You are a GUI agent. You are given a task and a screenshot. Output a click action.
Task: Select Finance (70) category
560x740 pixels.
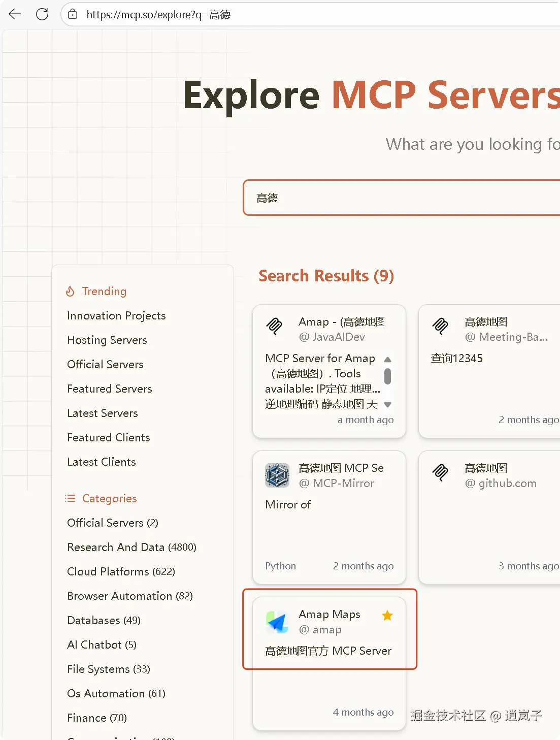[x=97, y=718]
